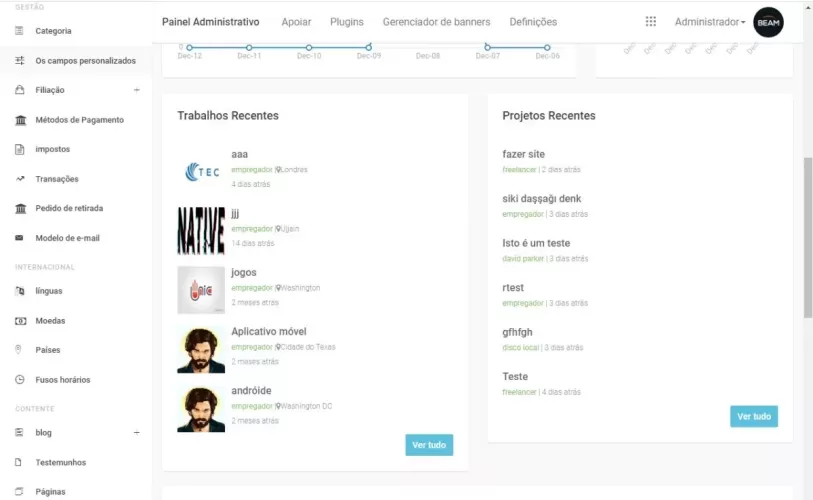Click the custom fields sliders icon
Image resolution: width=813 pixels, height=500 pixels.
tap(20, 61)
